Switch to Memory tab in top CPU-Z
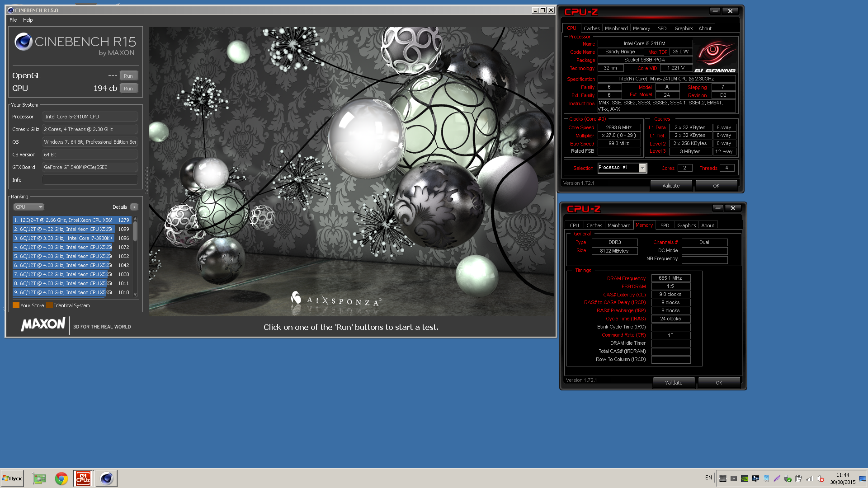Screen dimensions: 868x488 (x=642, y=28)
